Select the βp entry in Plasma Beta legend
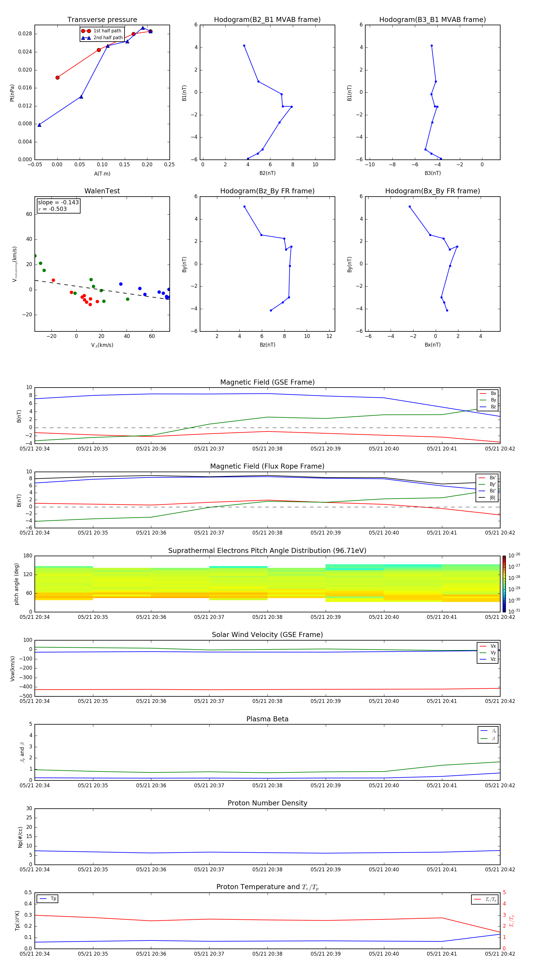 click(488, 731)
